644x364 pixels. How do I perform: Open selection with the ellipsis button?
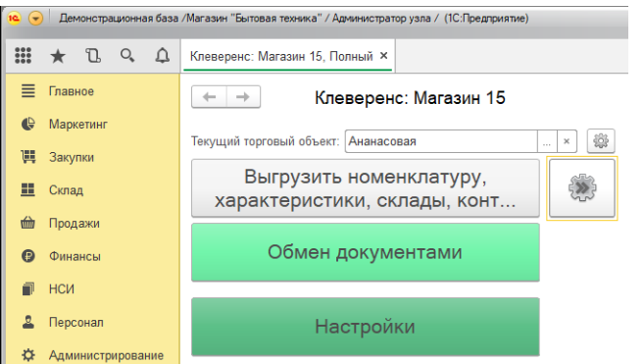547,141
